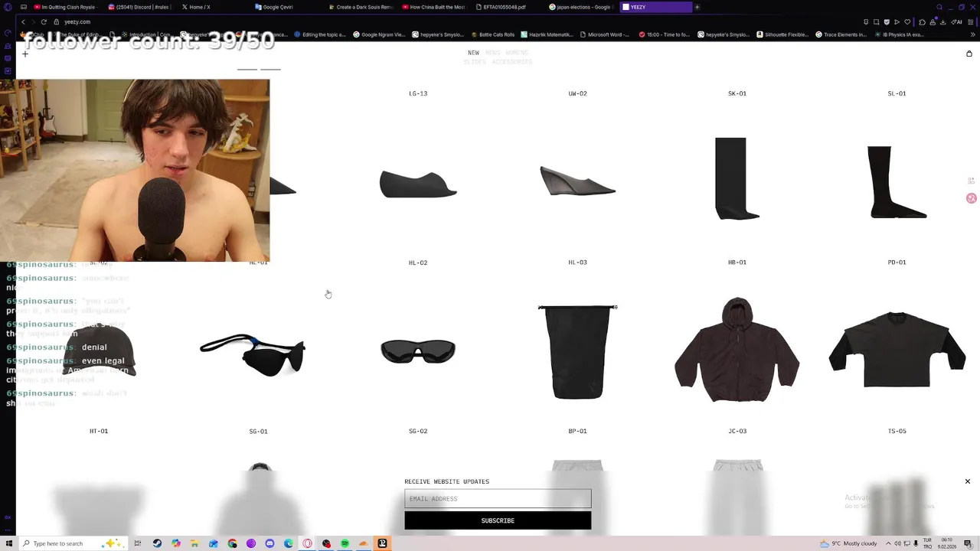Select the NEW category link
This screenshot has width=980, height=551.
(x=473, y=53)
